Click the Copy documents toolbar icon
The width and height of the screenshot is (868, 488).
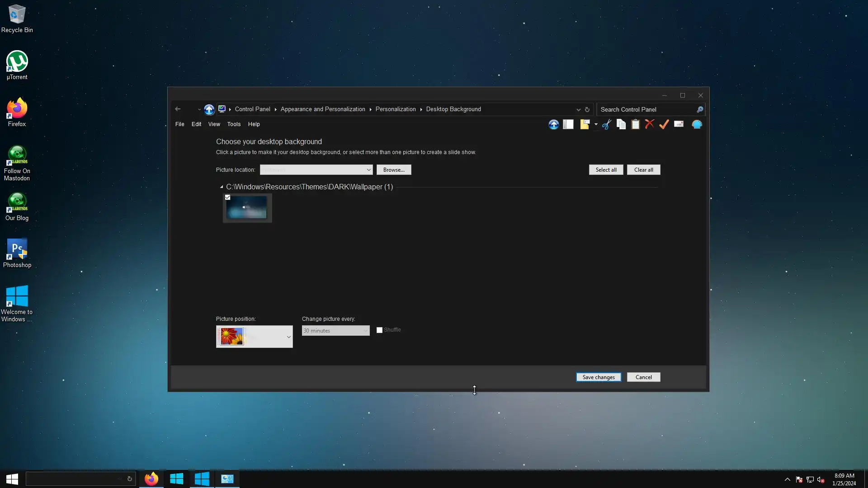[621, 124]
